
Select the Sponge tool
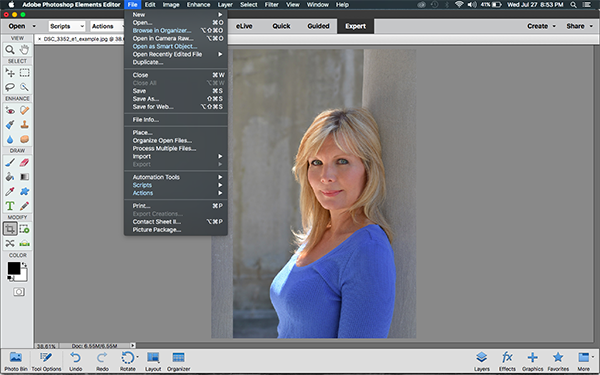point(24,139)
